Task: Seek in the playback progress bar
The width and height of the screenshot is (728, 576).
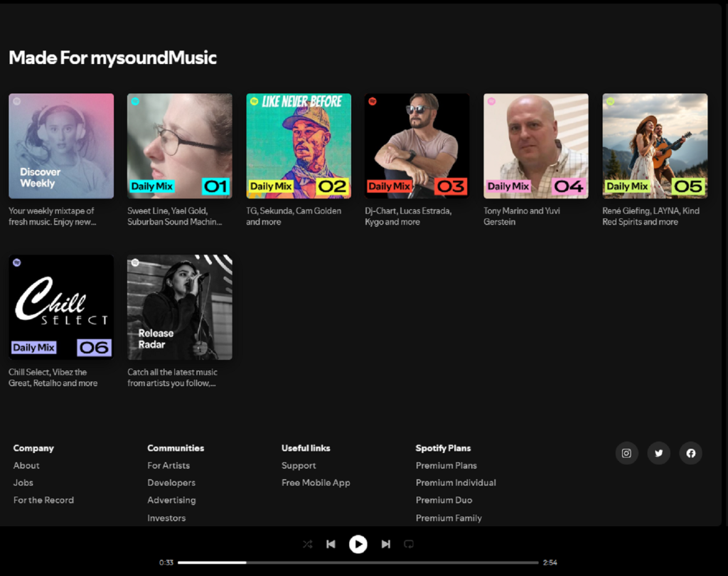Action: click(358, 562)
